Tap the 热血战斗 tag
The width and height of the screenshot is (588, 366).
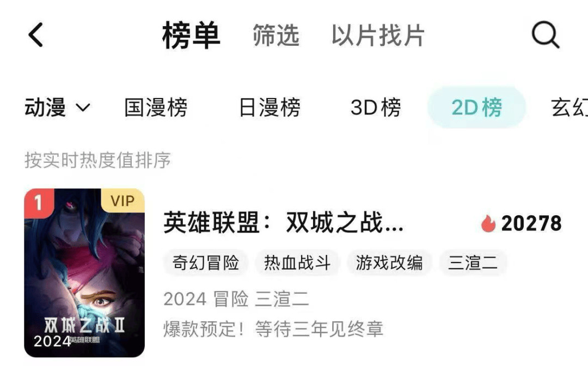[x=297, y=263]
